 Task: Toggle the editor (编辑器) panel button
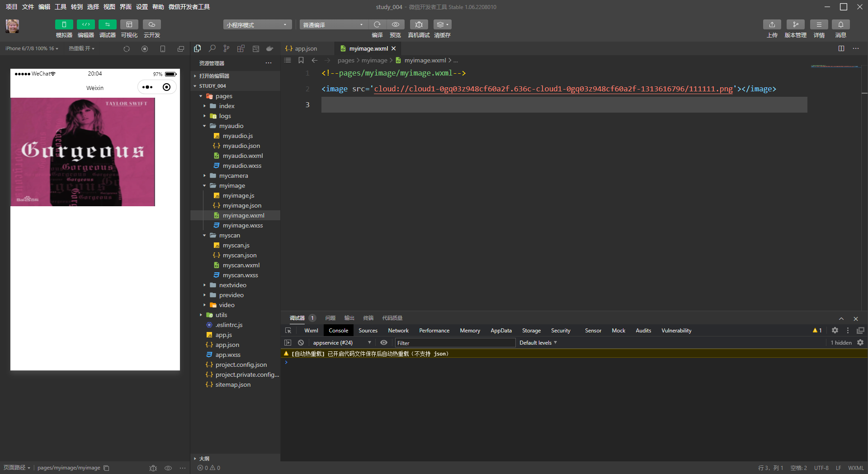tap(85, 24)
